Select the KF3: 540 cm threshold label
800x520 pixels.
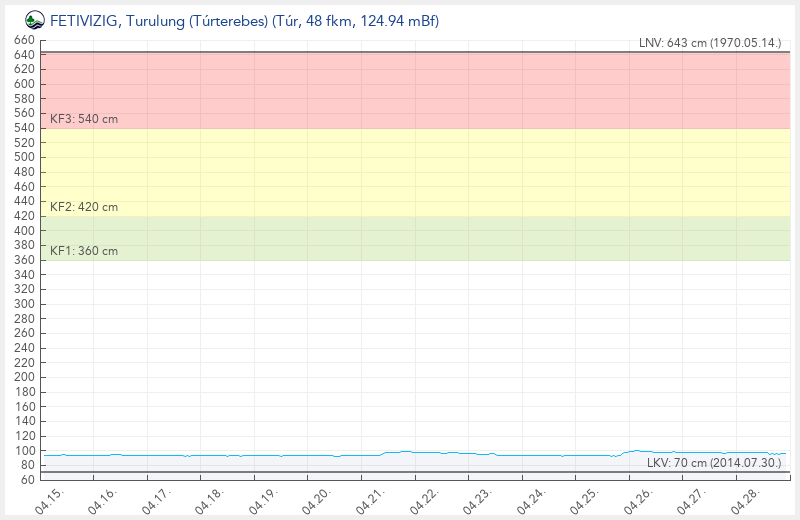coord(84,119)
